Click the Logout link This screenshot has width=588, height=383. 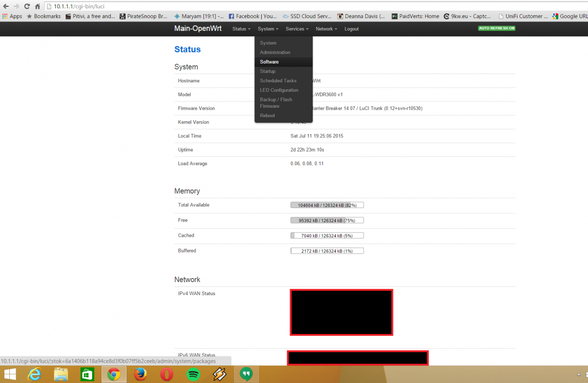pos(351,29)
